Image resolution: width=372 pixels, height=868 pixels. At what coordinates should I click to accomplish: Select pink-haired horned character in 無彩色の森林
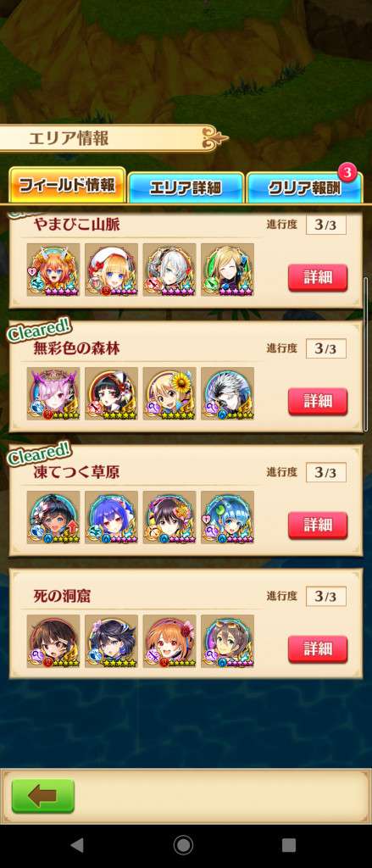point(53,393)
